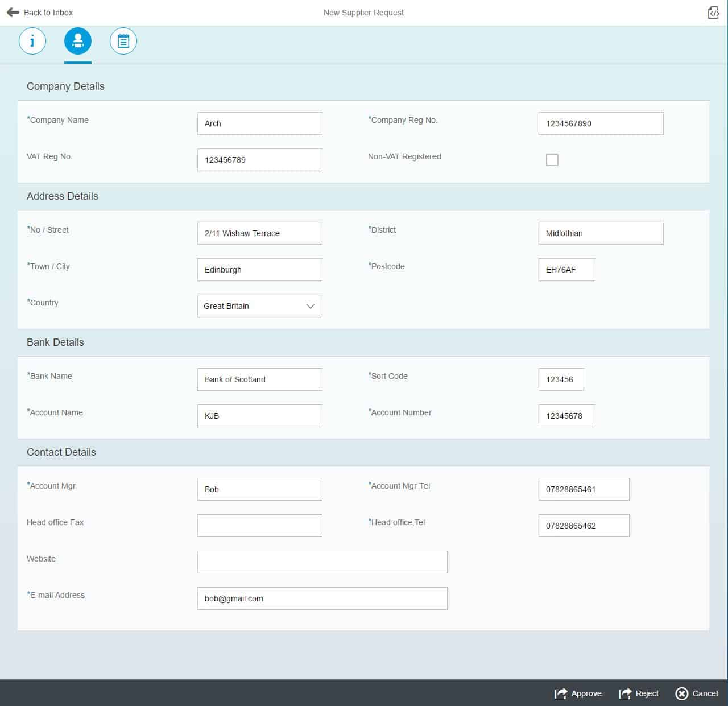Edit the Postcode field EH76AF
Screen dimensions: 728x706
(x=567, y=270)
